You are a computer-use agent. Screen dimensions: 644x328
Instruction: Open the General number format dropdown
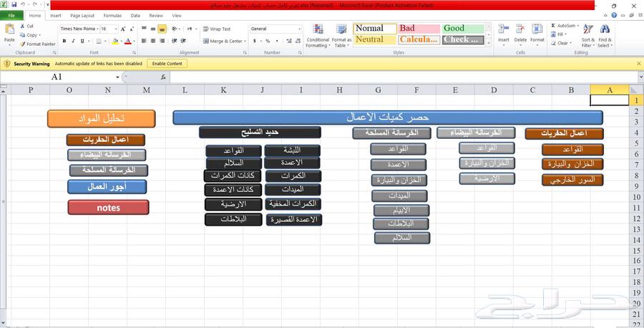(x=299, y=29)
